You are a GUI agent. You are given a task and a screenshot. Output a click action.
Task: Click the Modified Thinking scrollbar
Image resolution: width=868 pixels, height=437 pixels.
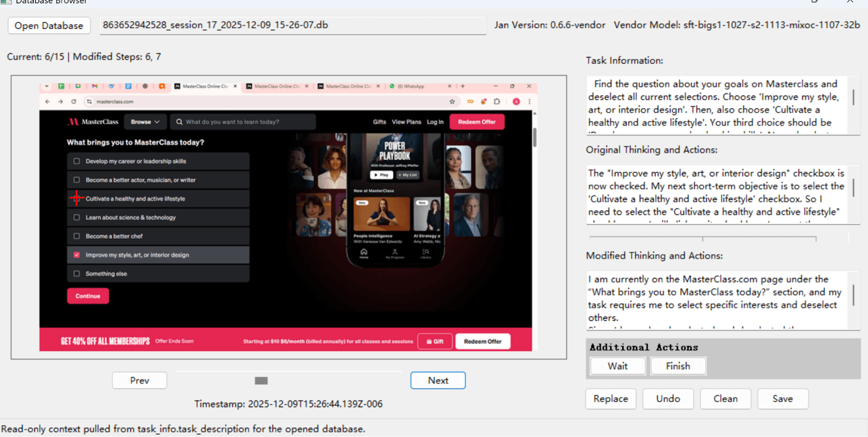coord(853,295)
